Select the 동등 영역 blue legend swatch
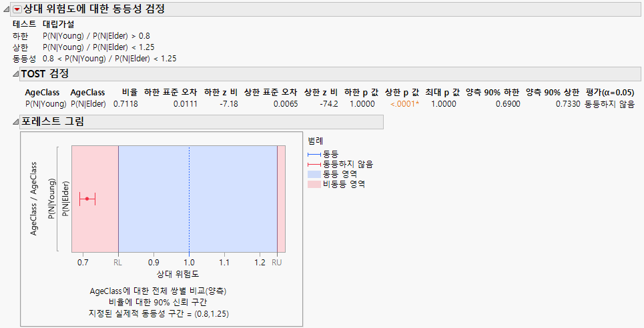The width and height of the screenshot is (644, 328). (x=314, y=174)
